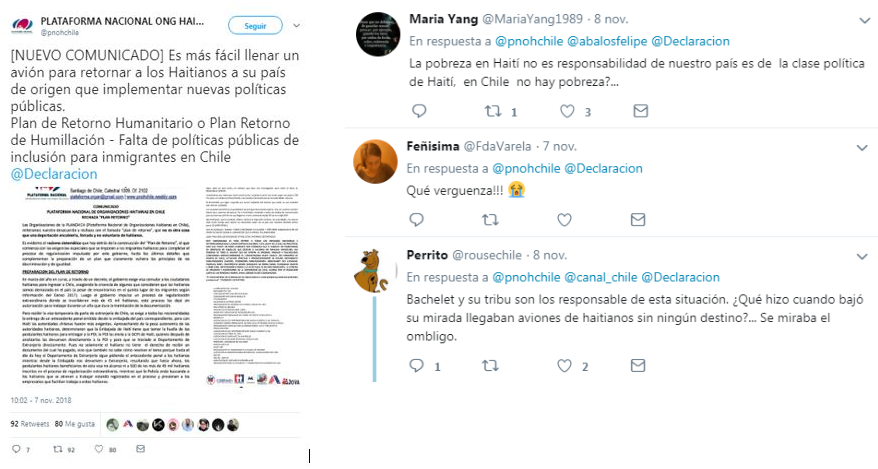
Task: Retweet Maria Yang's tweet
Action: pyautogui.click(x=493, y=111)
